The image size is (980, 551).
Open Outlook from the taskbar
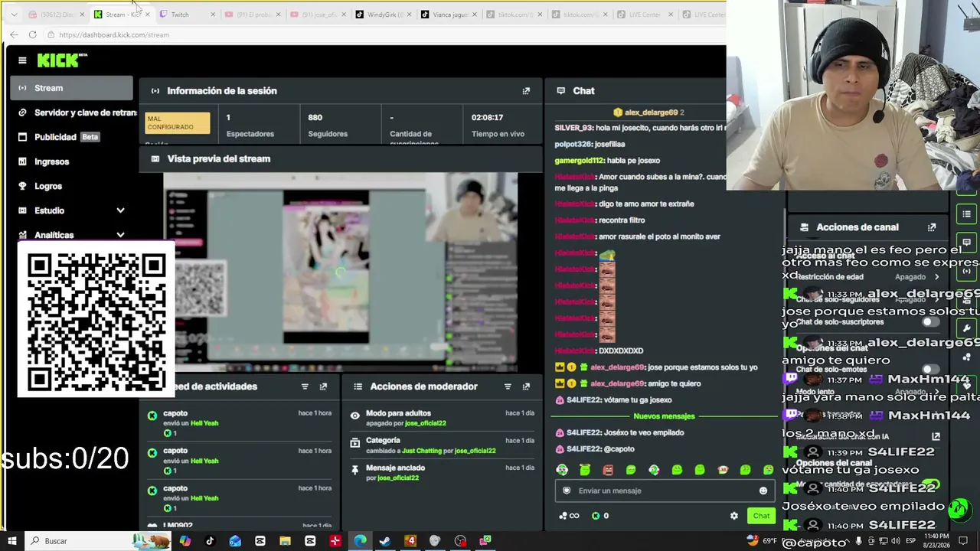(235, 541)
